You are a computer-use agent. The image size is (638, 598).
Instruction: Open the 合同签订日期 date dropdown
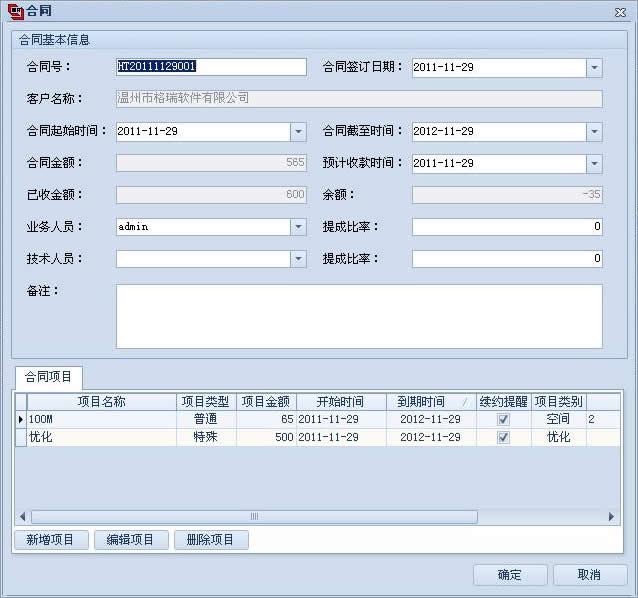click(594, 67)
